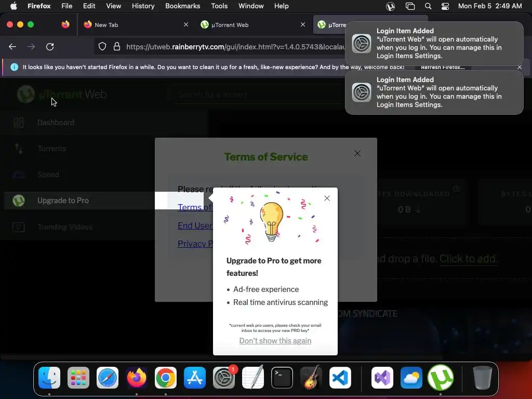Open System Settings from the dock
The image size is (532, 399).
tap(224, 377)
